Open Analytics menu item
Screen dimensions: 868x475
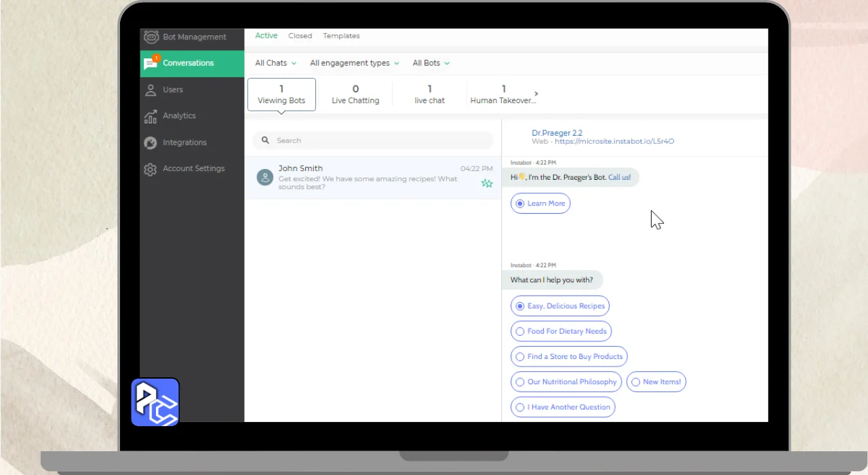pos(192,116)
